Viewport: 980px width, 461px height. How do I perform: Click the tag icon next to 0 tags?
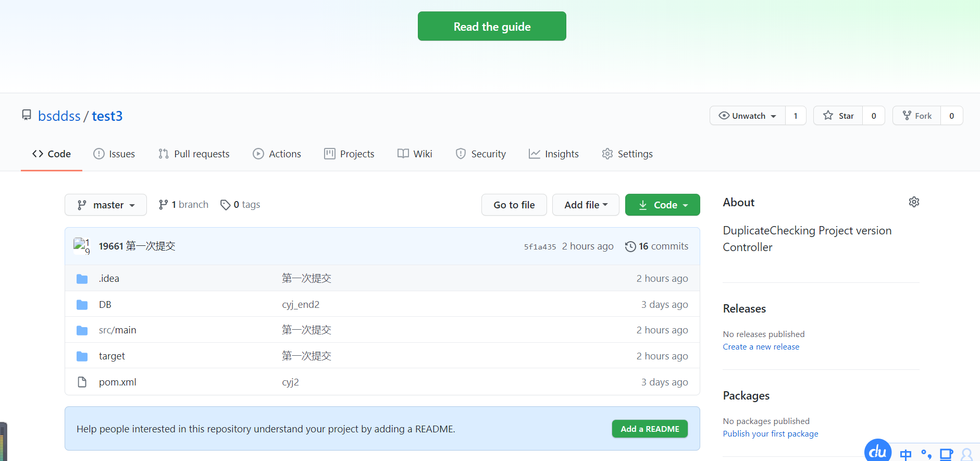click(x=225, y=205)
